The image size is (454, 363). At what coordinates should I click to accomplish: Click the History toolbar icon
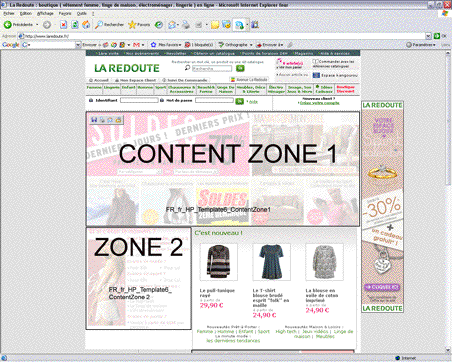pos(159,25)
